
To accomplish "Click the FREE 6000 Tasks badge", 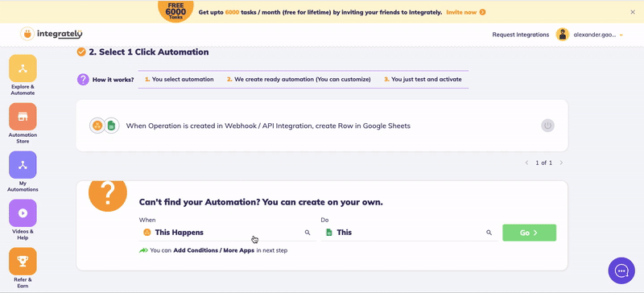I will (x=175, y=11).
